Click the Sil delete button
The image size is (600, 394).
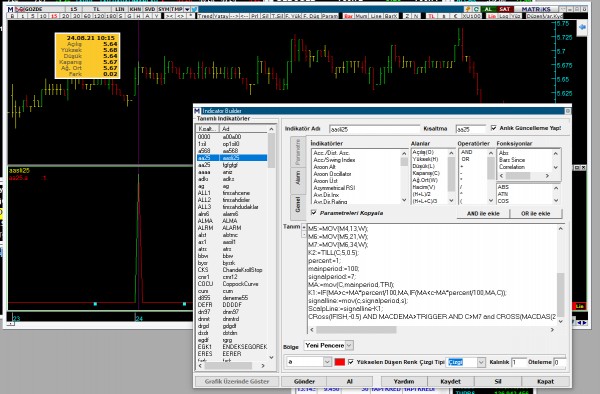497,381
